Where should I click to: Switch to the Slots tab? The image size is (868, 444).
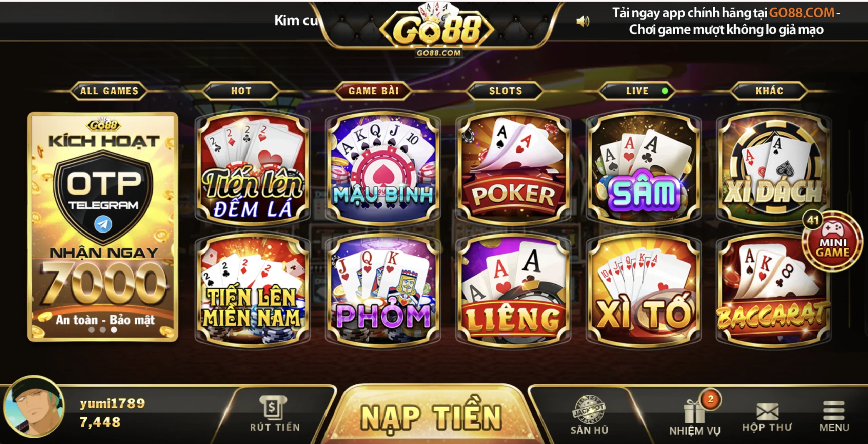(x=505, y=91)
